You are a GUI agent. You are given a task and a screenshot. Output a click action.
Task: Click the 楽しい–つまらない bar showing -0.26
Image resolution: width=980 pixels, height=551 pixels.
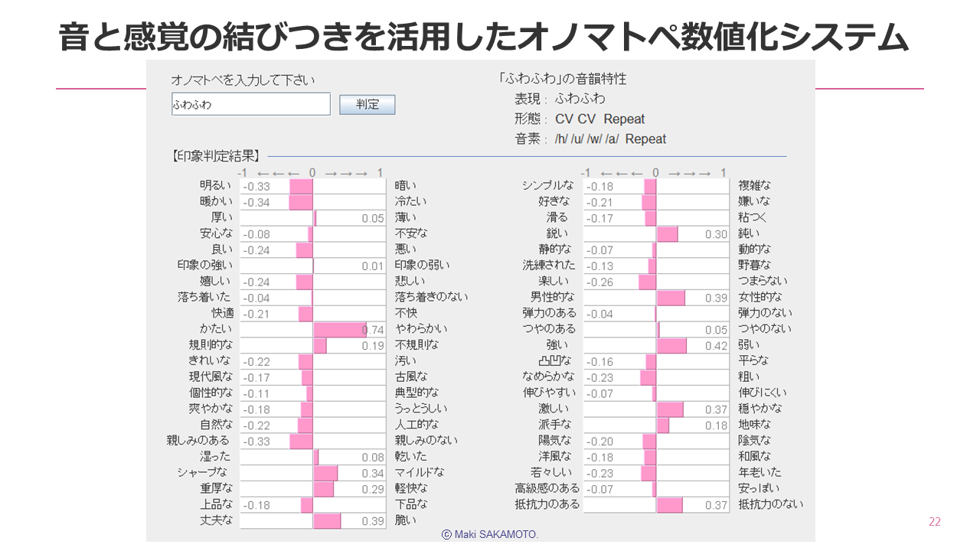[x=647, y=282]
